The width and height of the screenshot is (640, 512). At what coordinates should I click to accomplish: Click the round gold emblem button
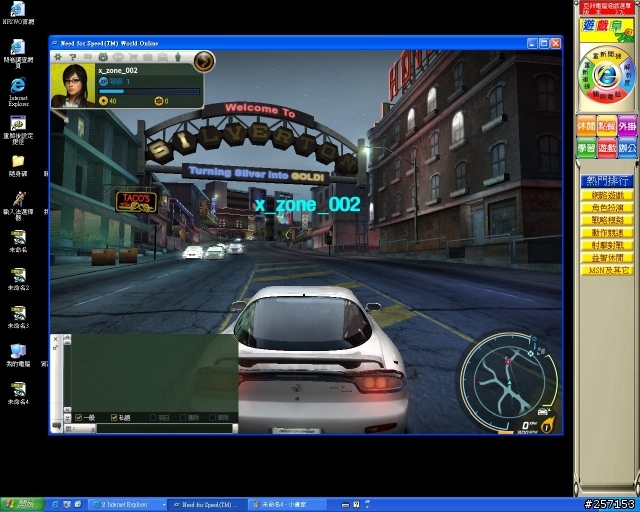click(204, 61)
